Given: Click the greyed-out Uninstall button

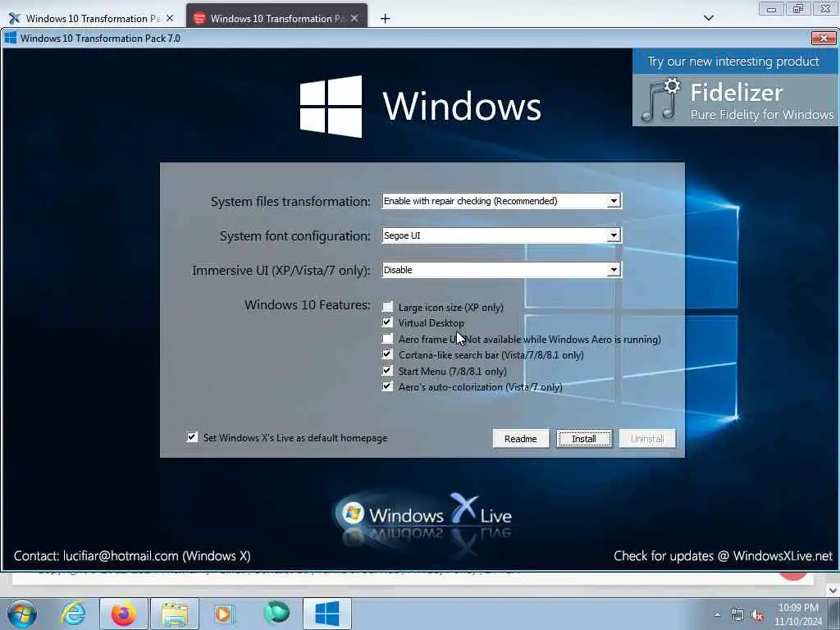Looking at the screenshot, I should [x=647, y=439].
